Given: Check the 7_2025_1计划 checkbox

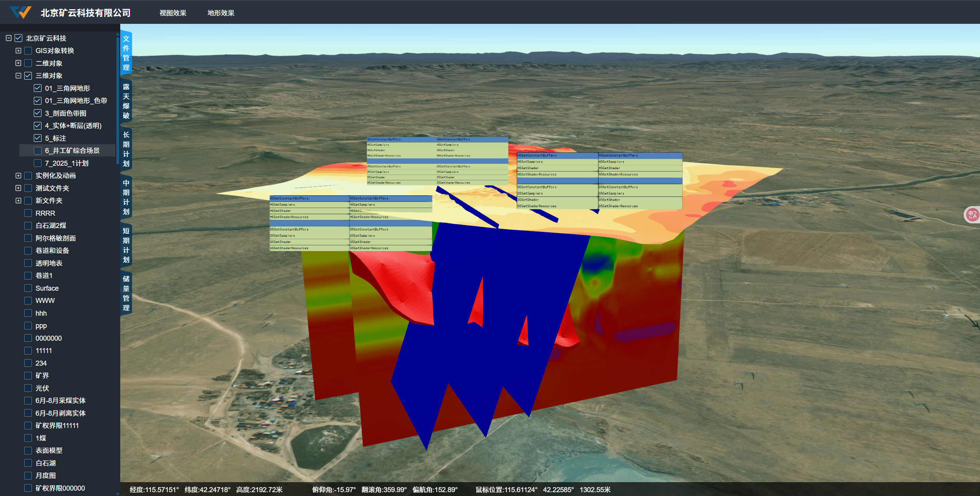Looking at the screenshot, I should [x=38, y=163].
